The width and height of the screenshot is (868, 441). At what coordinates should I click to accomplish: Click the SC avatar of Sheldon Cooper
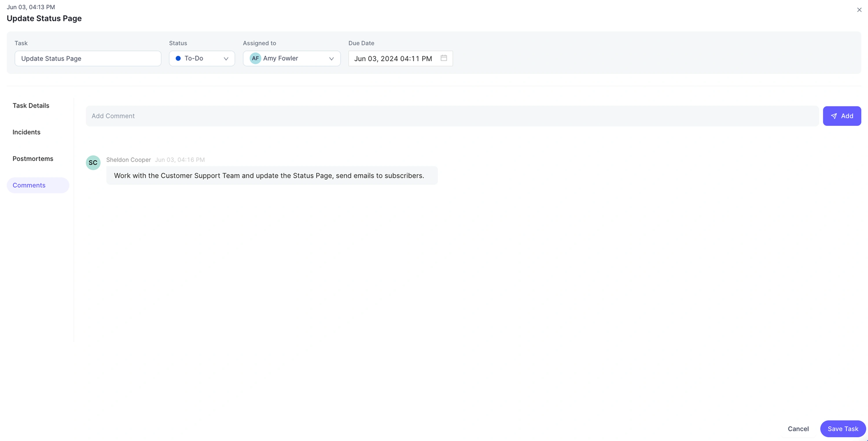pyautogui.click(x=93, y=163)
